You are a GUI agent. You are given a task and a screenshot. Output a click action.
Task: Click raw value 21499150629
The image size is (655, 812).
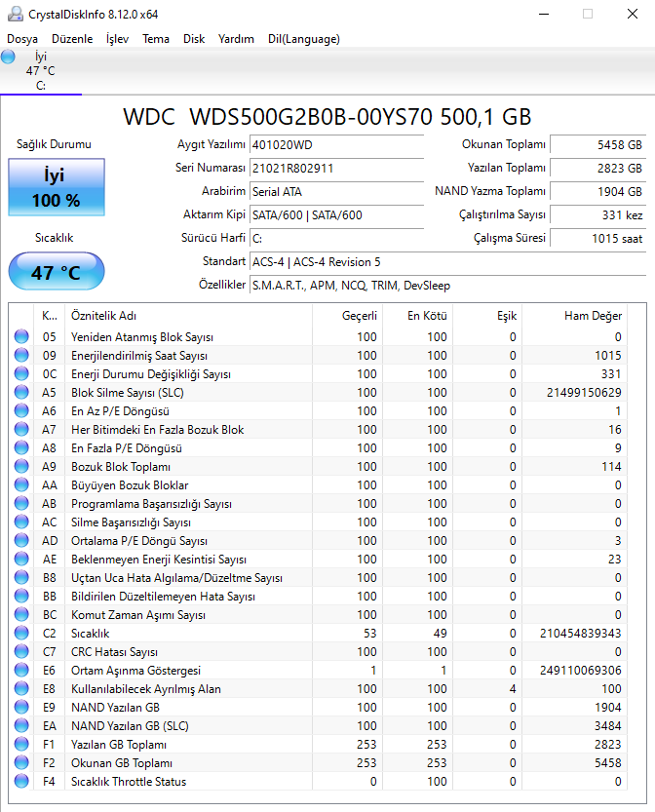pos(584,393)
